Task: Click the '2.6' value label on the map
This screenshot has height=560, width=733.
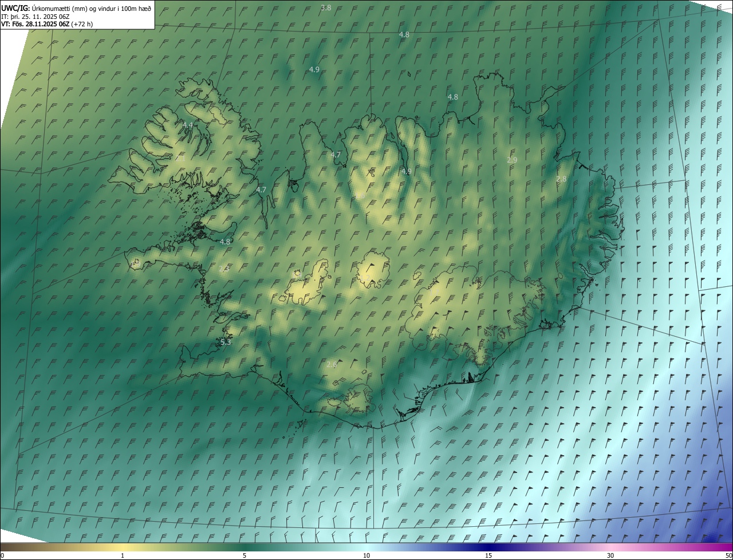Action: 332,365
